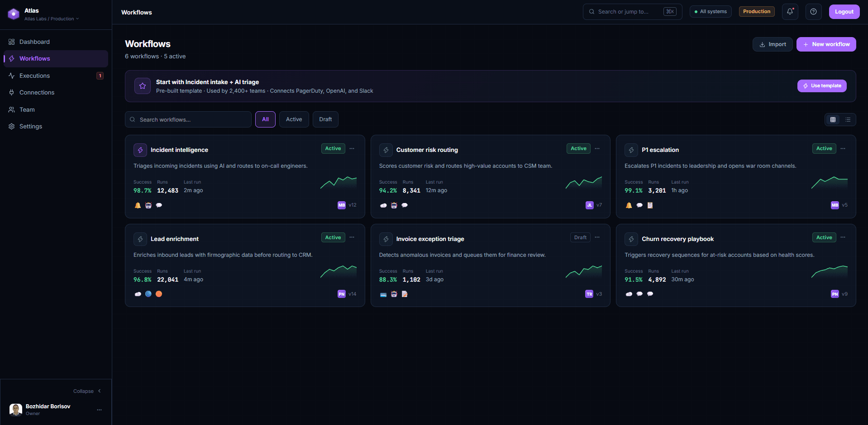Click the Use template button
Viewport: 868px width, 425px height.
click(822, 86)
